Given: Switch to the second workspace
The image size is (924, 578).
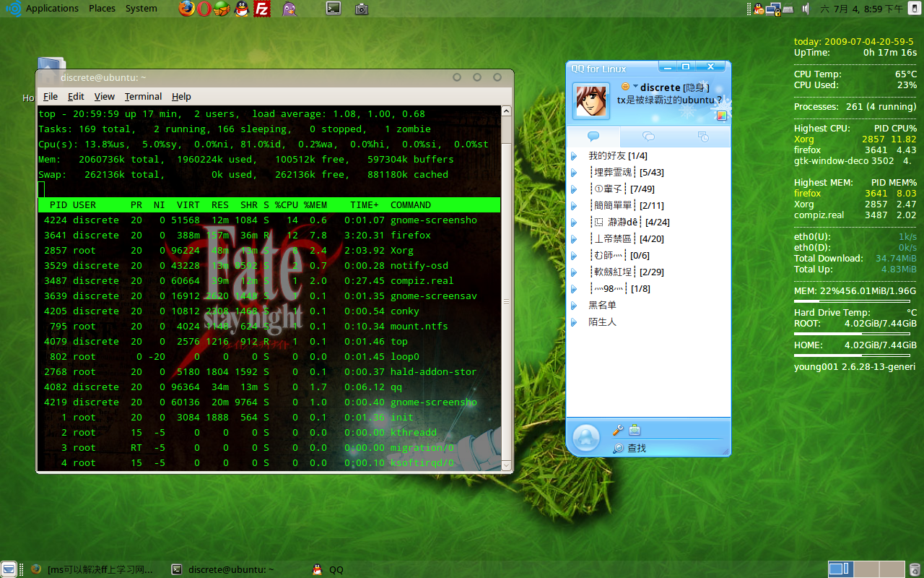Looking at the screenshot, I should point(867,569).
